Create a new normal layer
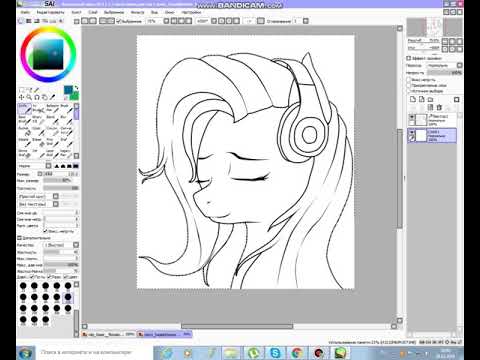This screenshot has width=480, height=360. coord(413,99)
